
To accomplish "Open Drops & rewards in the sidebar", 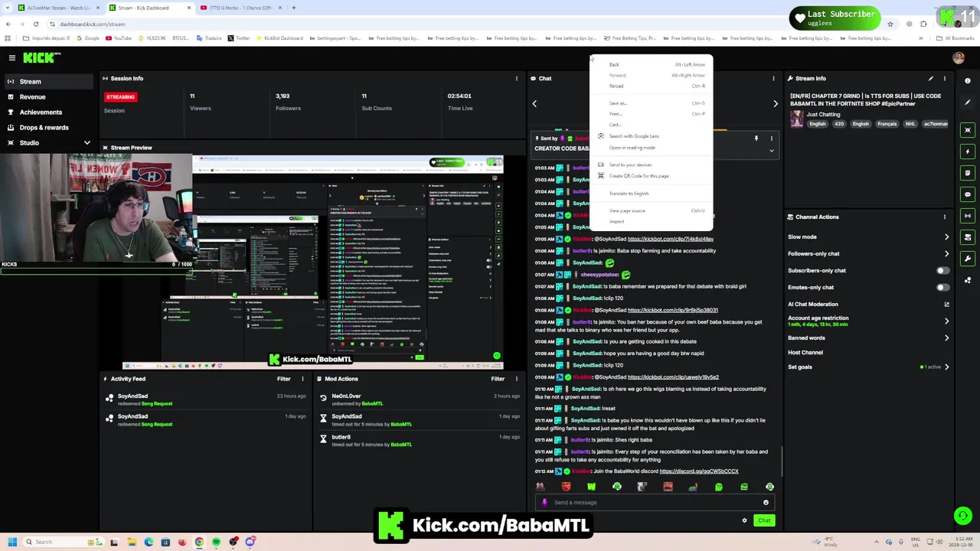I will [47, 127].
